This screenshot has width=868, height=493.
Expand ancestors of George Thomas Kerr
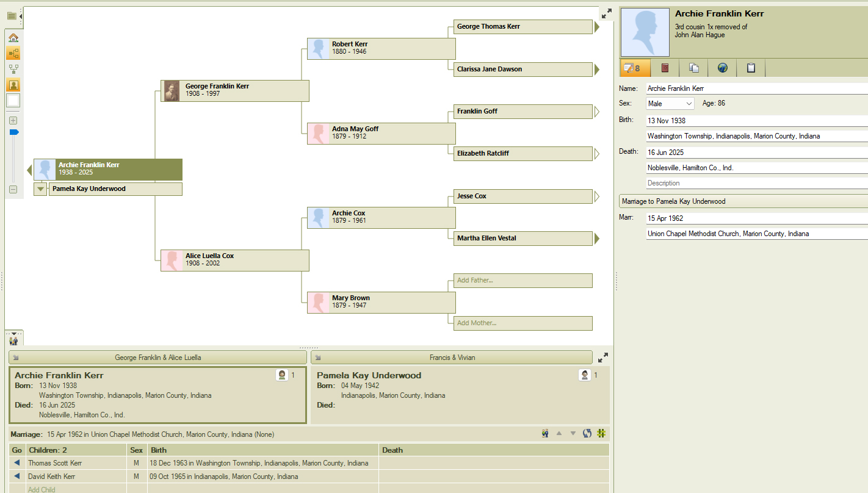[x=597, y=27]
